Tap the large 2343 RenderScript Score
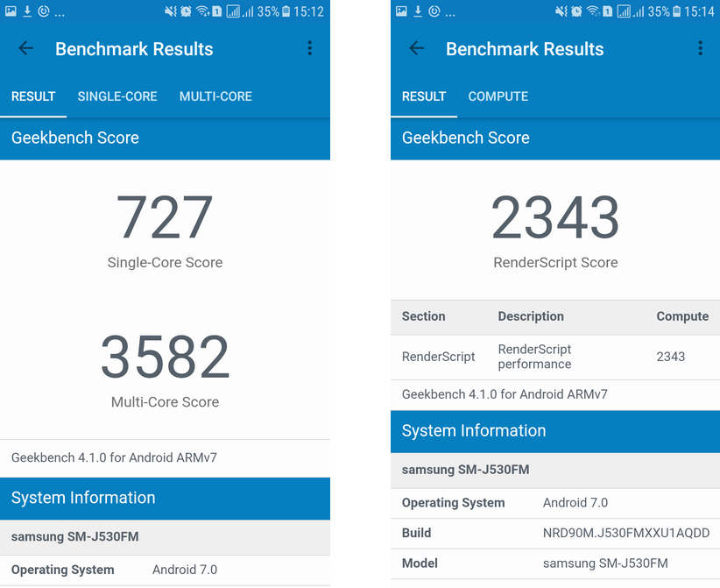 pos(555,219)
